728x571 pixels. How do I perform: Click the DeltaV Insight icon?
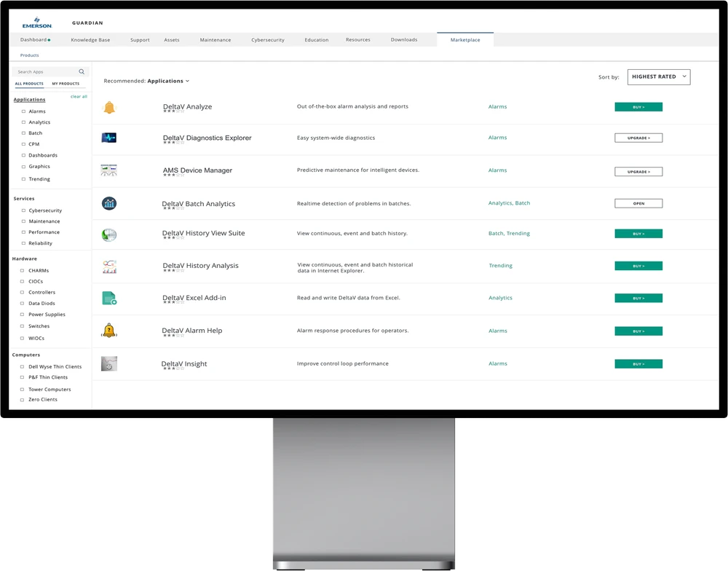[109, 363]
